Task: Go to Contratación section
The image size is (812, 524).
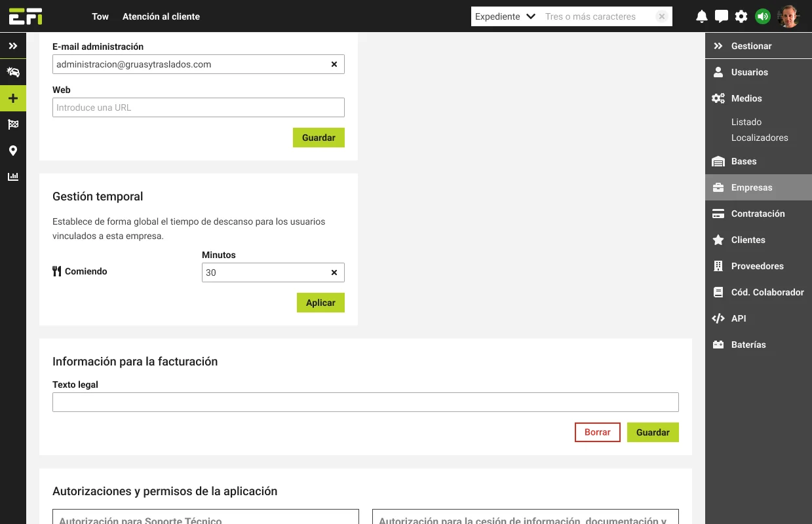Action: coord(758,214)
